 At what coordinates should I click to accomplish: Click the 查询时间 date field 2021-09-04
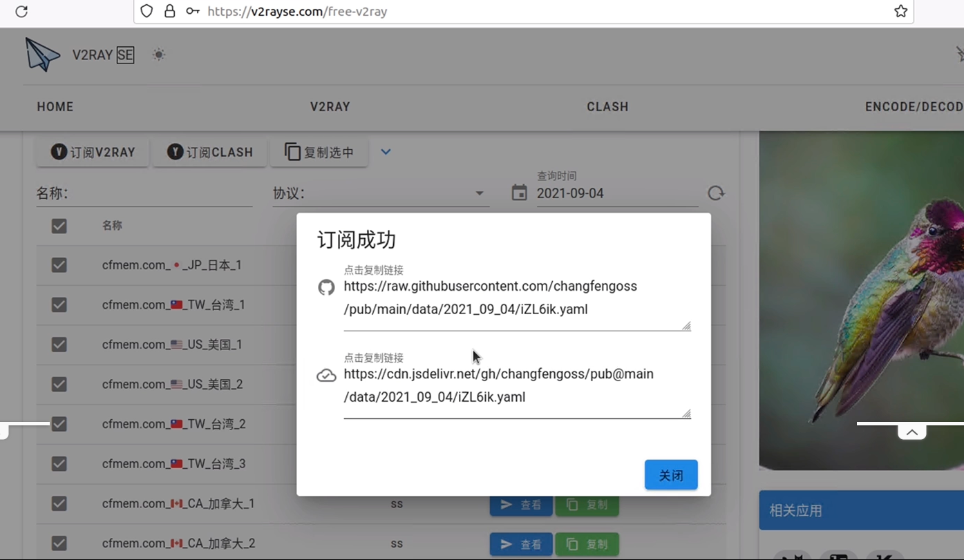point(617,193)
